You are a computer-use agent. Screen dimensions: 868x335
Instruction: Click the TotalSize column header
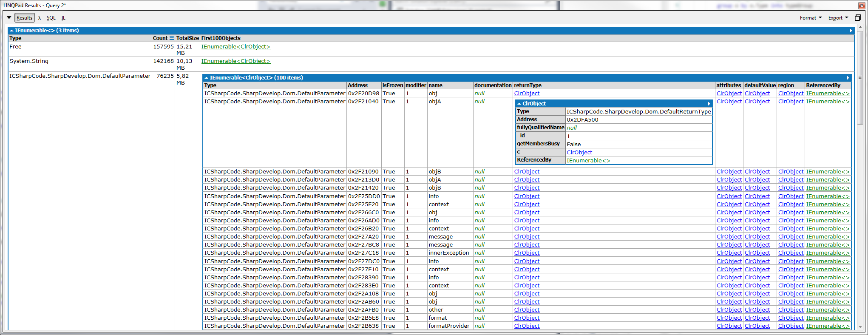pos(187,38)
